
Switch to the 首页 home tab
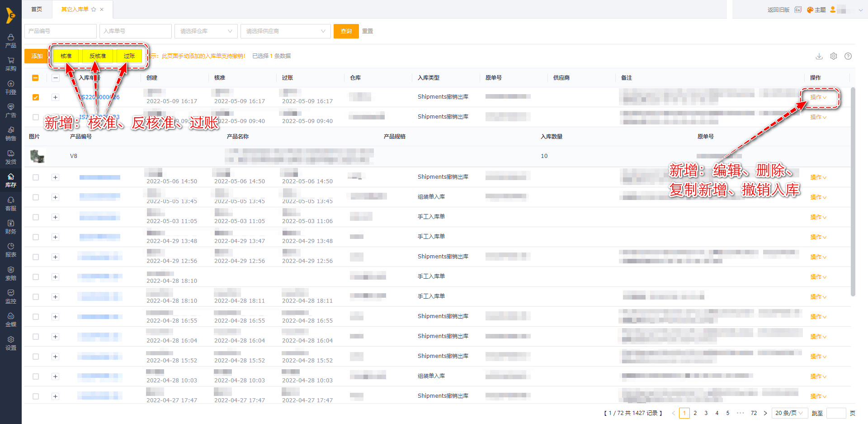coord(37,10)
